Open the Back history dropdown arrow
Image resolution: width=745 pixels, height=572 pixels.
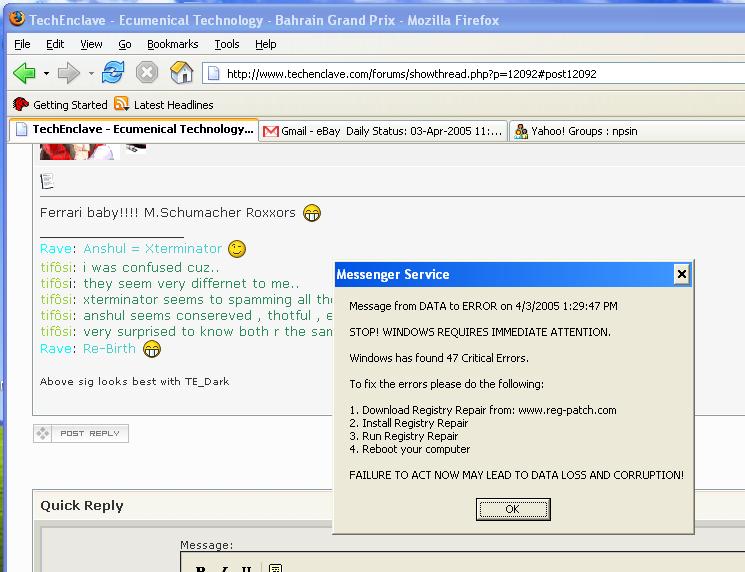(x=46, y=74)
